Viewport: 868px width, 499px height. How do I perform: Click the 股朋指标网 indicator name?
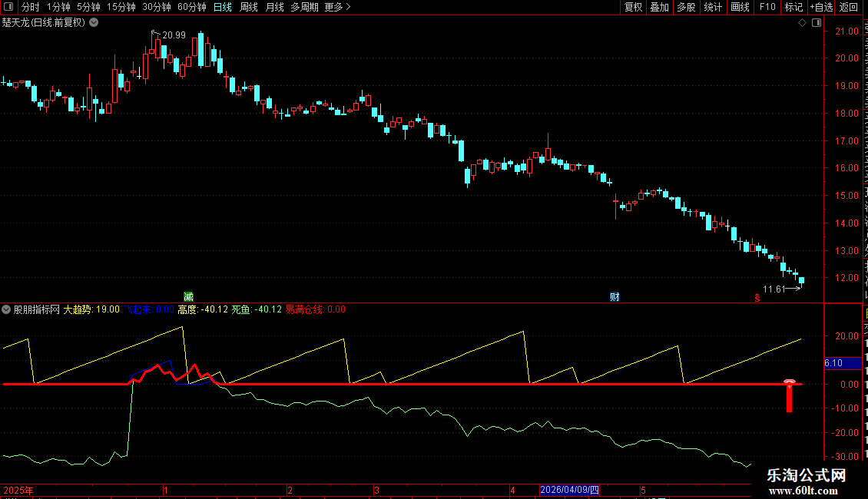(x=37, y=310)
